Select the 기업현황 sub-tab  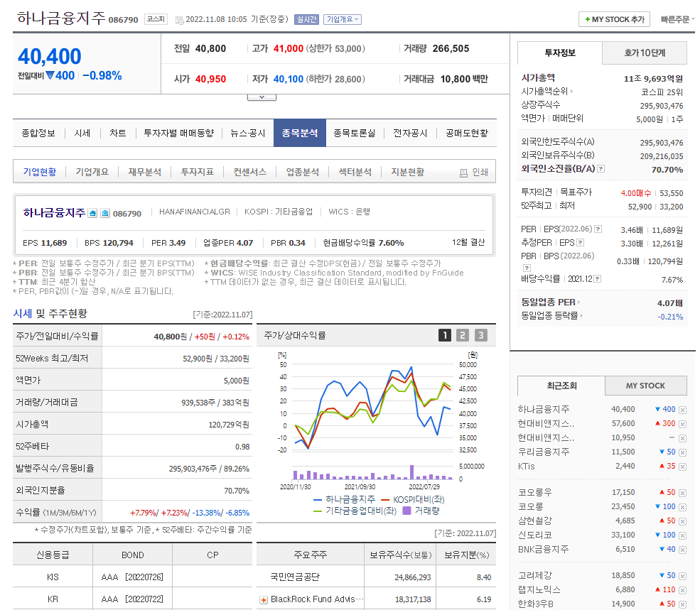40,172
